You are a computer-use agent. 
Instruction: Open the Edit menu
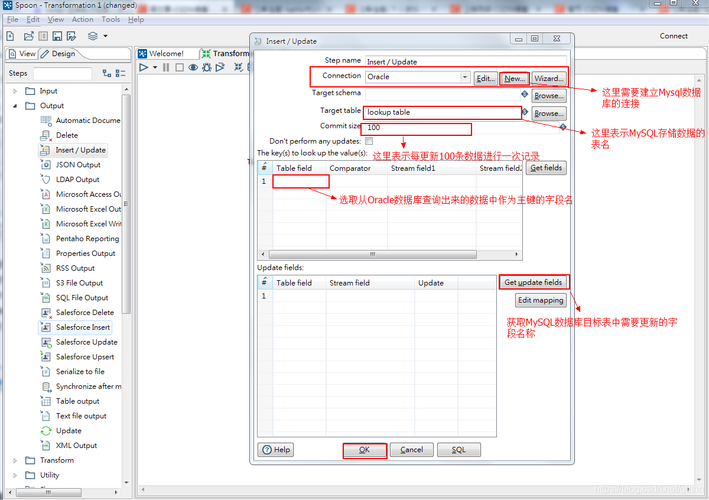[33, 19]
